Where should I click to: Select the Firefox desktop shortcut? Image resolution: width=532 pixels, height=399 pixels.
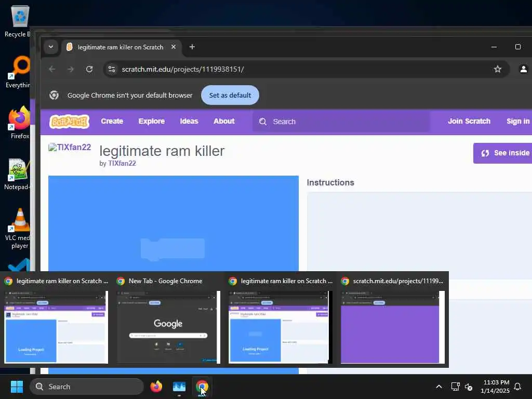pyautogui.click(x=19, y=123)
